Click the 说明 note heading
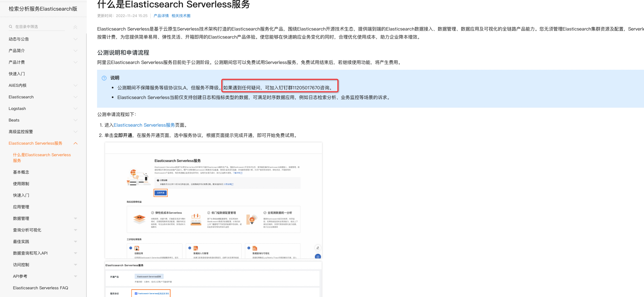Viewport: 644px width, 297px height. pos(115,78)
